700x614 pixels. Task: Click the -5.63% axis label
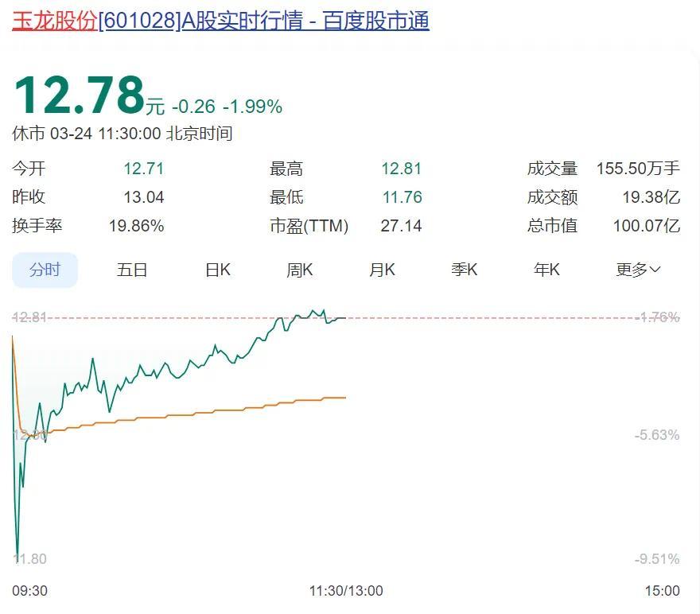click(x=657, y=434)
